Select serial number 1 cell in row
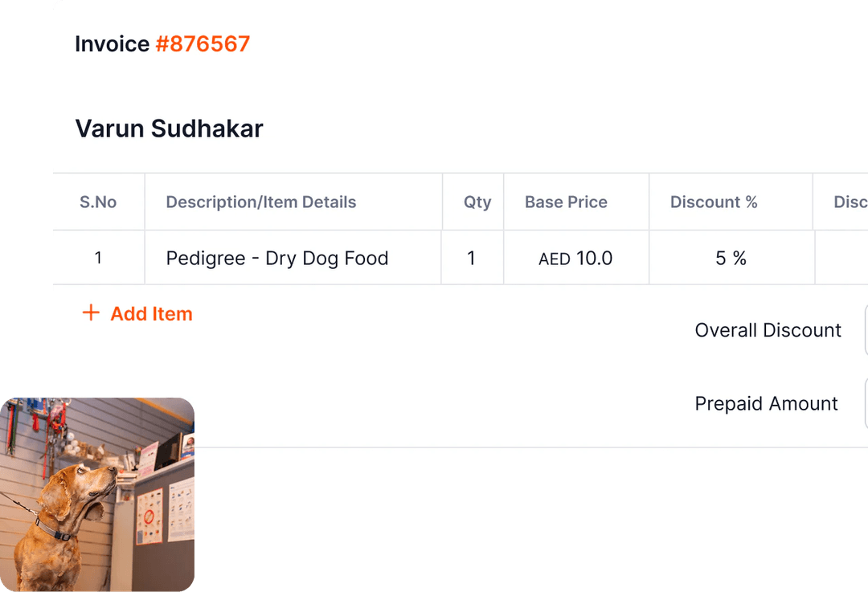This screenshot has height=592, width=868. [x=99, y=257]
